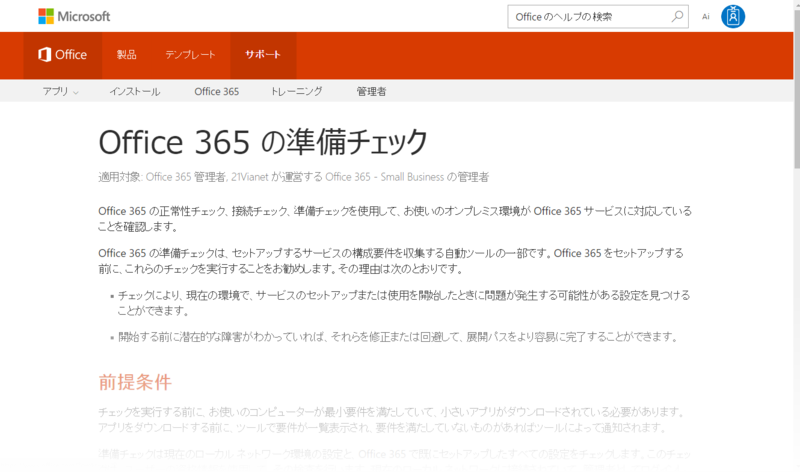Click the heading Office 365 の準備チェック
The width and height of the screenshot is (800, 473).
coord(263,142)
